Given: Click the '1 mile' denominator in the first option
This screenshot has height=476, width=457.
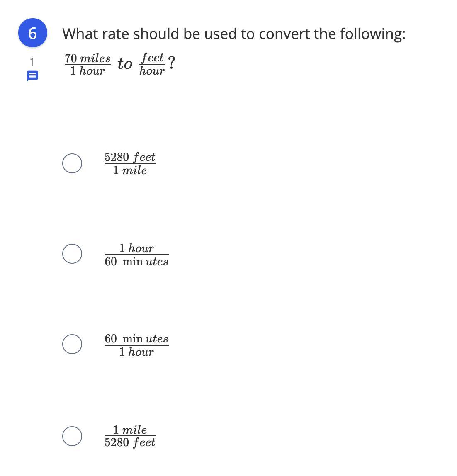Looking at the screenshot, I should (x=130, y=170).
